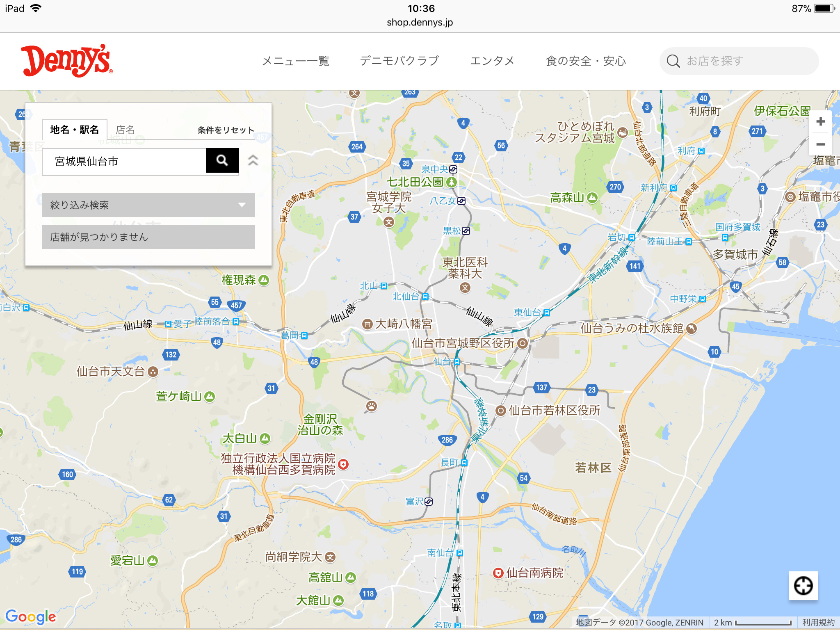Open デニモバクラブ page
840x630 pixels.
(399, 61)
